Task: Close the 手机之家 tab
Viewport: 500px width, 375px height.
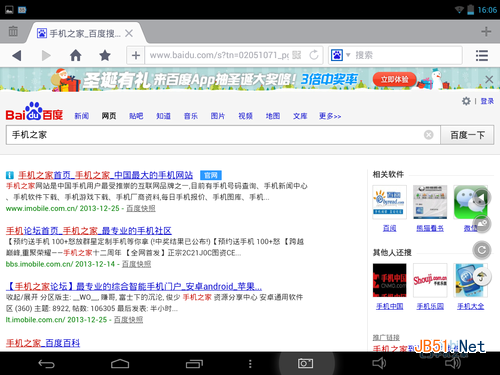Action: click(129, 33)
